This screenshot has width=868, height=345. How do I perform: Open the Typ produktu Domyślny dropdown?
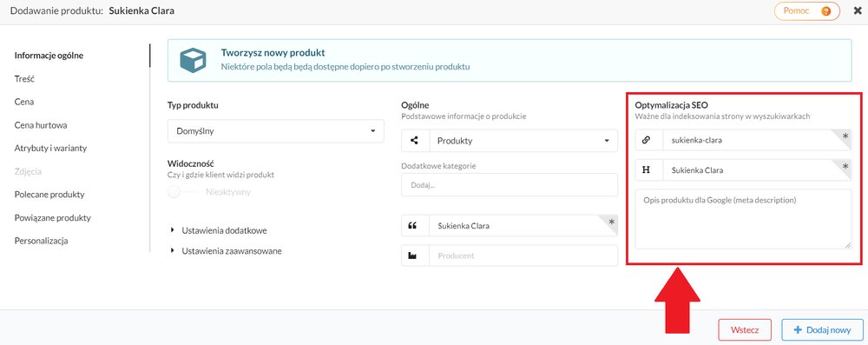[x=276, y=131]
